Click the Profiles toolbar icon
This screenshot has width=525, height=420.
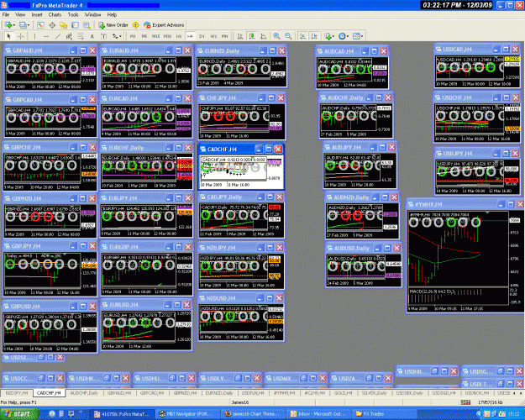pyautogui.click(x=23, y=25)
